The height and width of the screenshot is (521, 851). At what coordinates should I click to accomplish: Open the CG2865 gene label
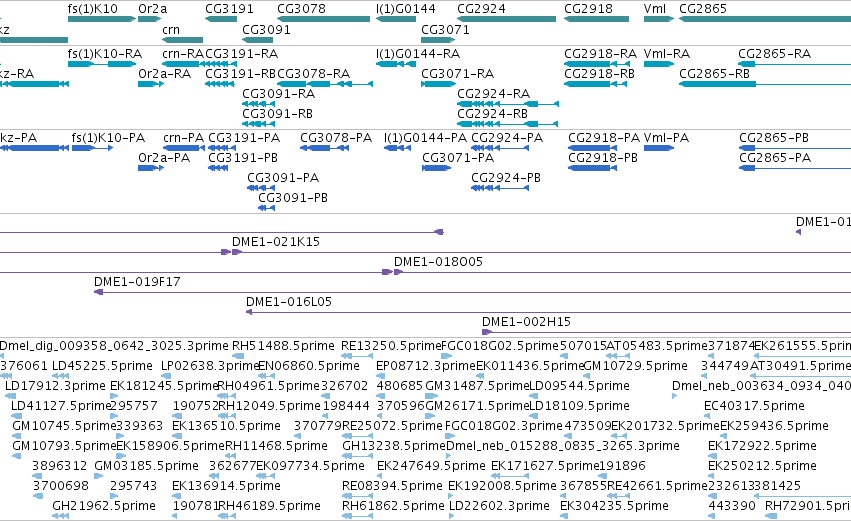[x=703, y=9]
